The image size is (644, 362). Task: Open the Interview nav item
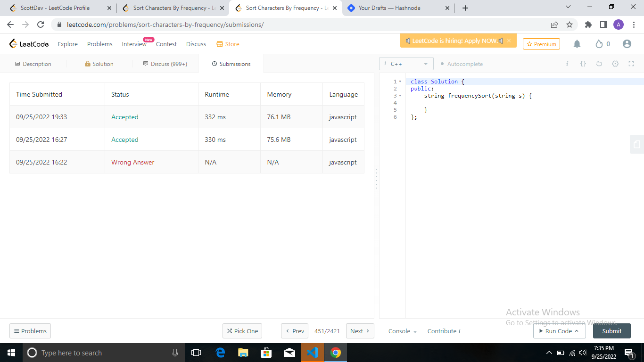click(134, 44)
